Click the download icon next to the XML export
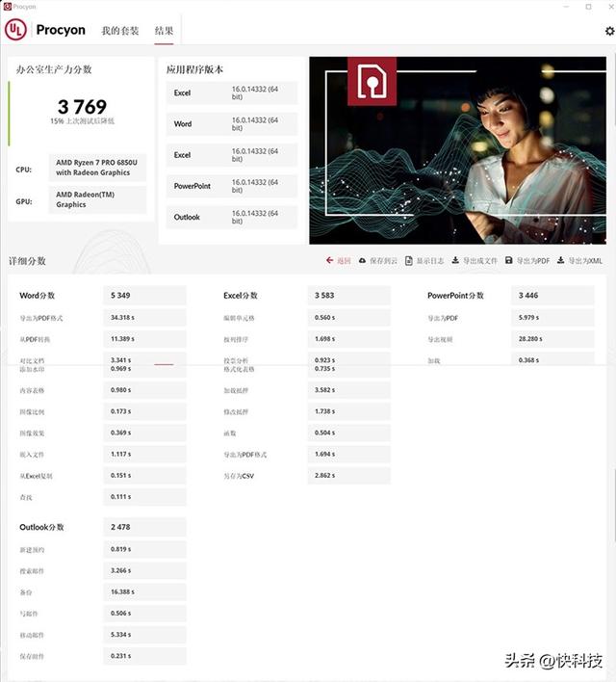 (x=561, y=260)
